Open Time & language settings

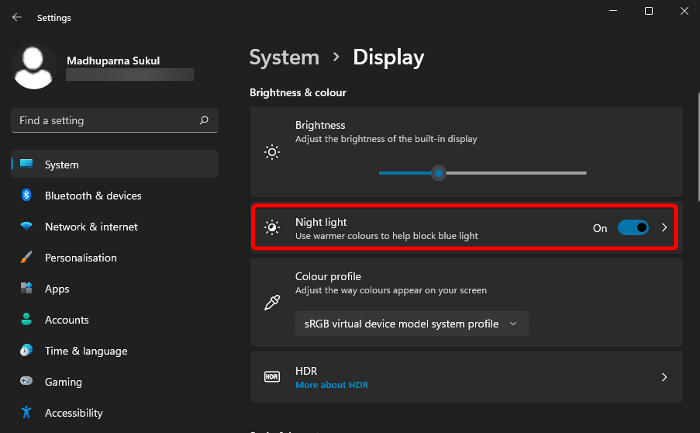click(x=86, y=351)
